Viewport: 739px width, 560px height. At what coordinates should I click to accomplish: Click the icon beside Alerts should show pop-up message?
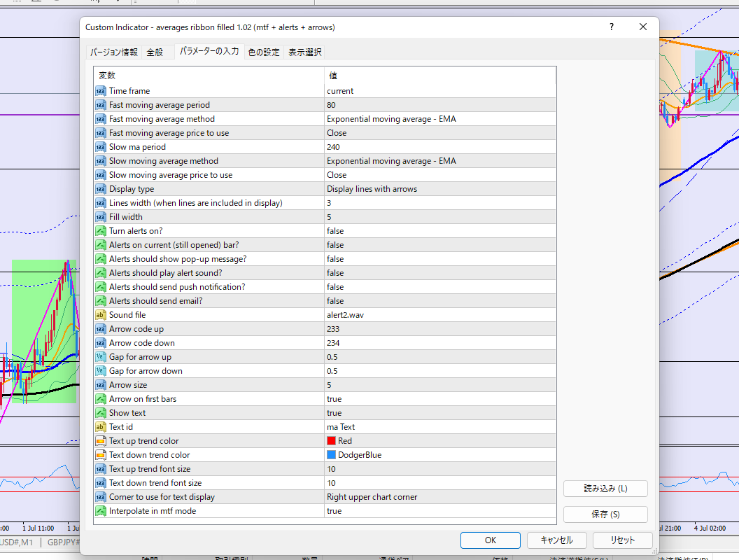coord(100,259)
